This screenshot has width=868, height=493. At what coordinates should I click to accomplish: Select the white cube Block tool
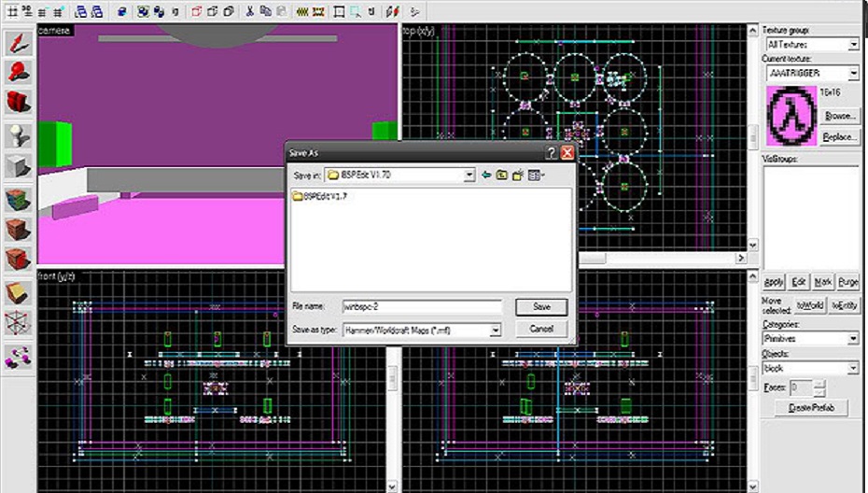(x=18, y=167)
